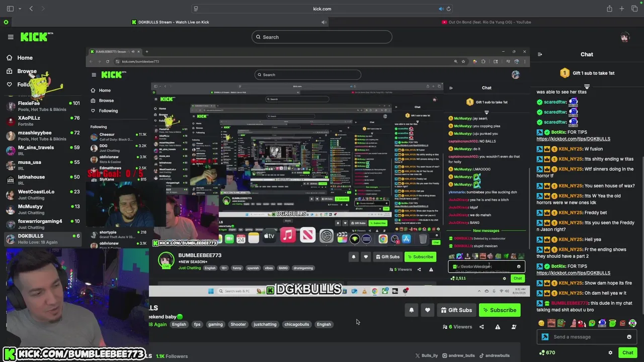Click the kick.com address bar
The image size is (644, 362).
(x=322, y=9)
